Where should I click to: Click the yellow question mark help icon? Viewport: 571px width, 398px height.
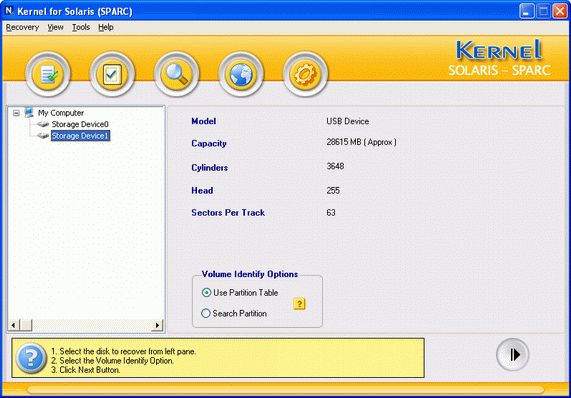coord(299,303)
